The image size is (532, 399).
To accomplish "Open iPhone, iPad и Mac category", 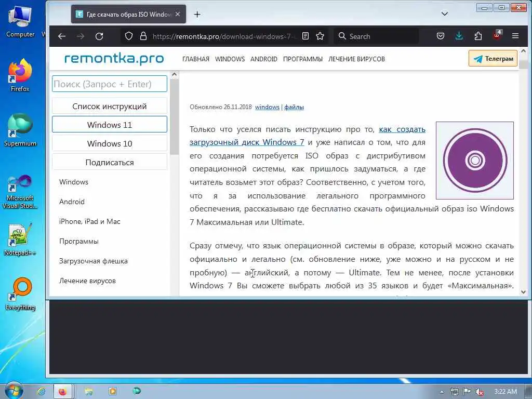I will (89, 221).
